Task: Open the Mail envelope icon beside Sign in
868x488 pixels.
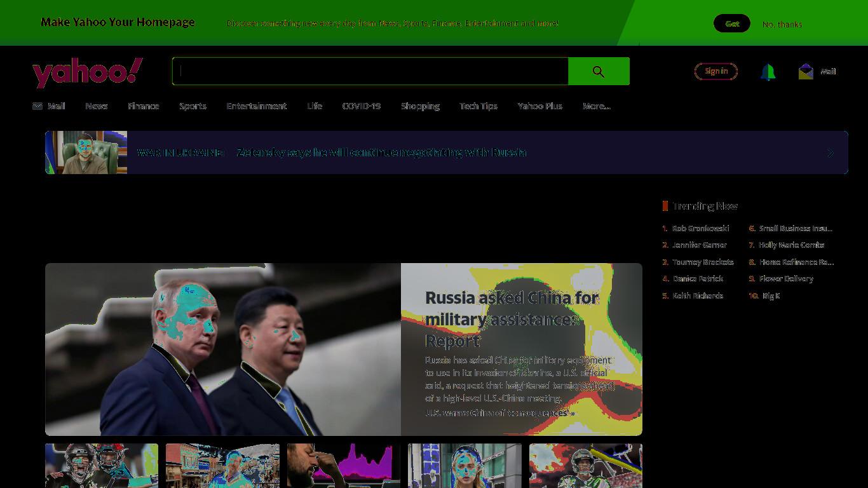Action: click(x=806, y=71)
